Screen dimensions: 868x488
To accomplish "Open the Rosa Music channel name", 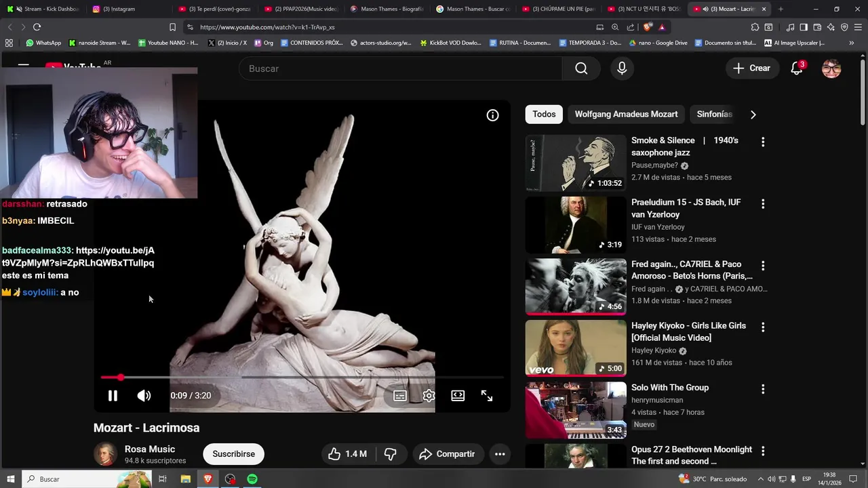I will point(150,449).
